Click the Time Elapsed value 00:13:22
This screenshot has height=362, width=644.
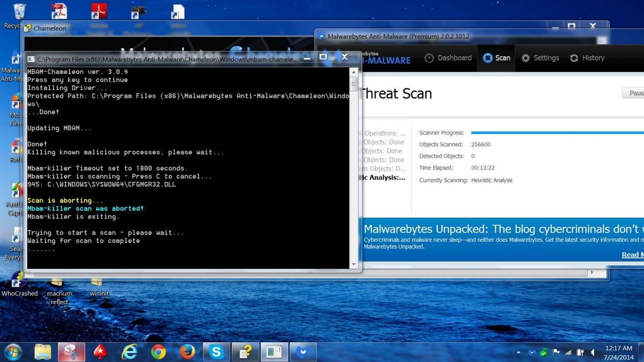(483, 168)
